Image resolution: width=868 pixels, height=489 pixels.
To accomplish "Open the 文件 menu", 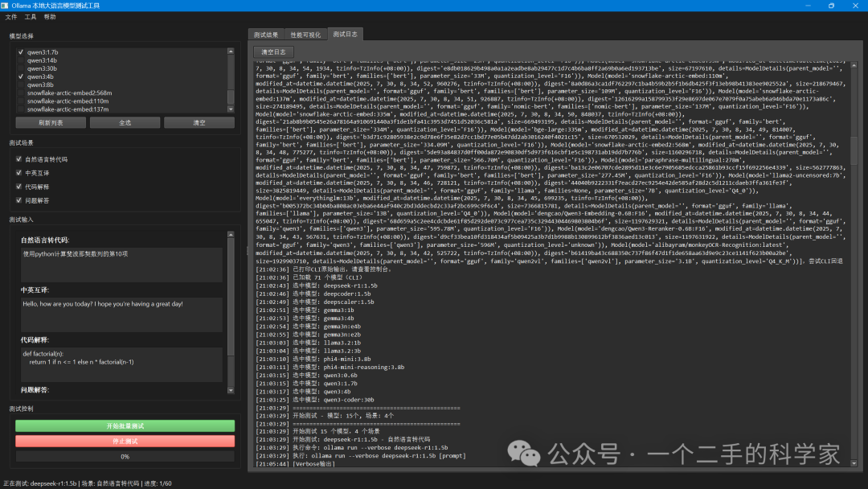I will (x=11, y=17).
